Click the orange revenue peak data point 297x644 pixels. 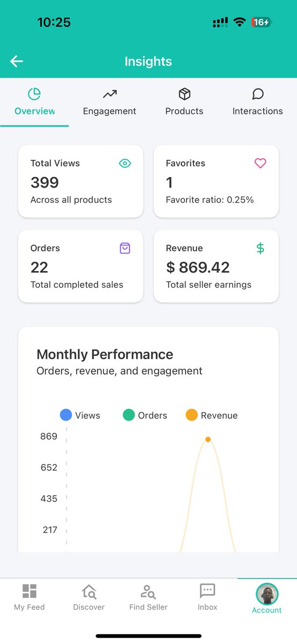click(x=208, y=440)
